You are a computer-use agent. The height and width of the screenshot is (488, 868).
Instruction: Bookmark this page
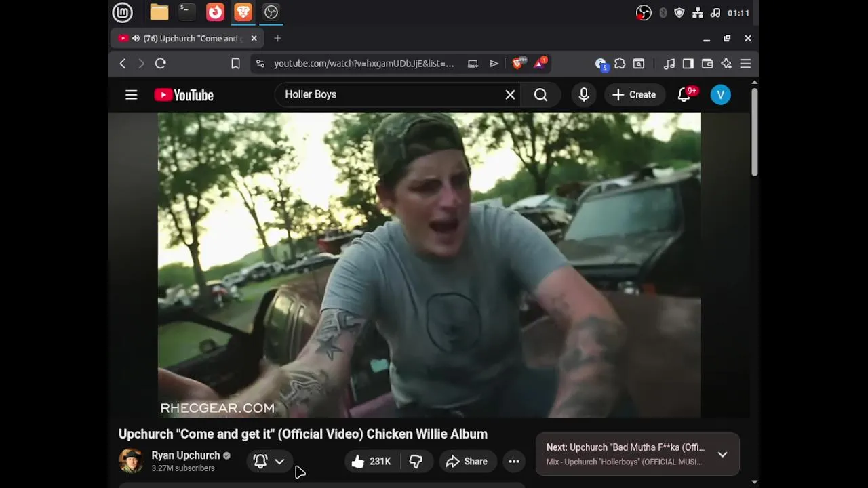235,64
